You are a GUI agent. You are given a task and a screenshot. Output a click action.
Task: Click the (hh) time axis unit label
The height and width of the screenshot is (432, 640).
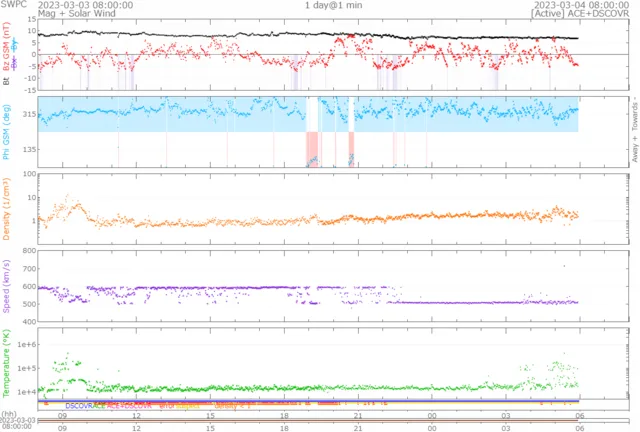click(x=9, y=415)
